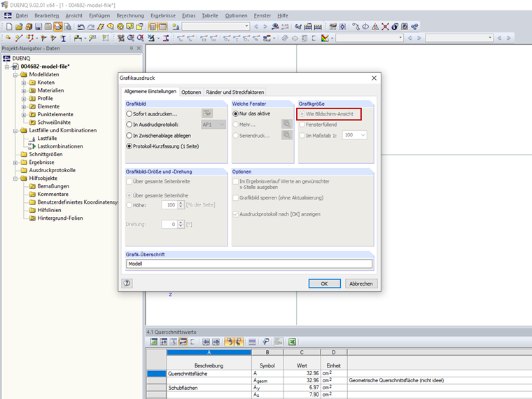Image resolution: width=532 pixels, height=399 pixels.
Task: Click the left arrow icon in table toolbar
Action: pyautogui.click(x=206, y=342)
